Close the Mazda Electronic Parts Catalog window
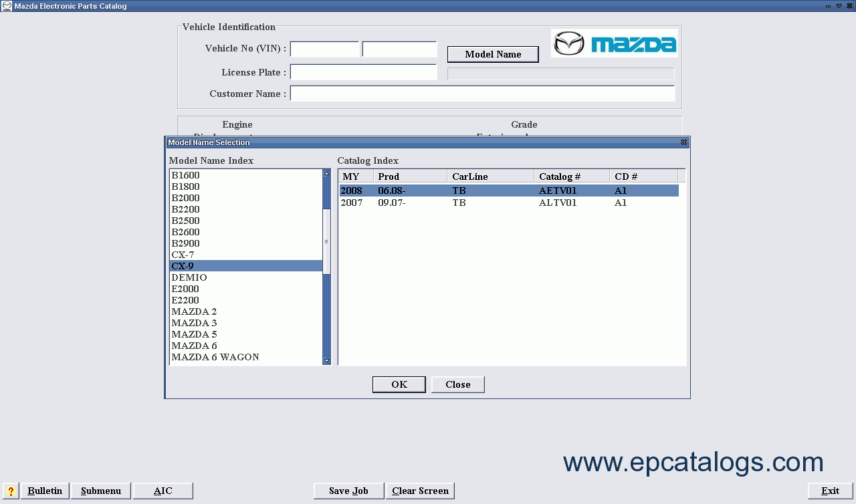 pos(849,6)
